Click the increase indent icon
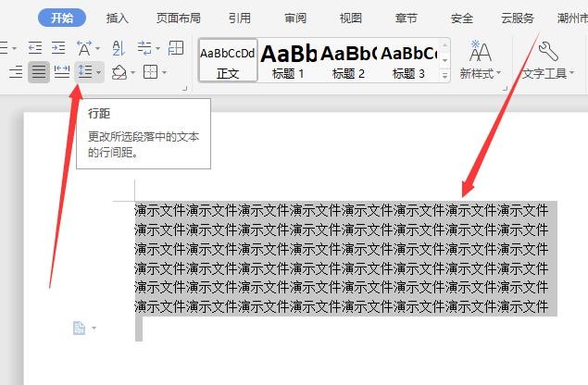This screenshot has height=385, width=588. [x=57, y=48]
